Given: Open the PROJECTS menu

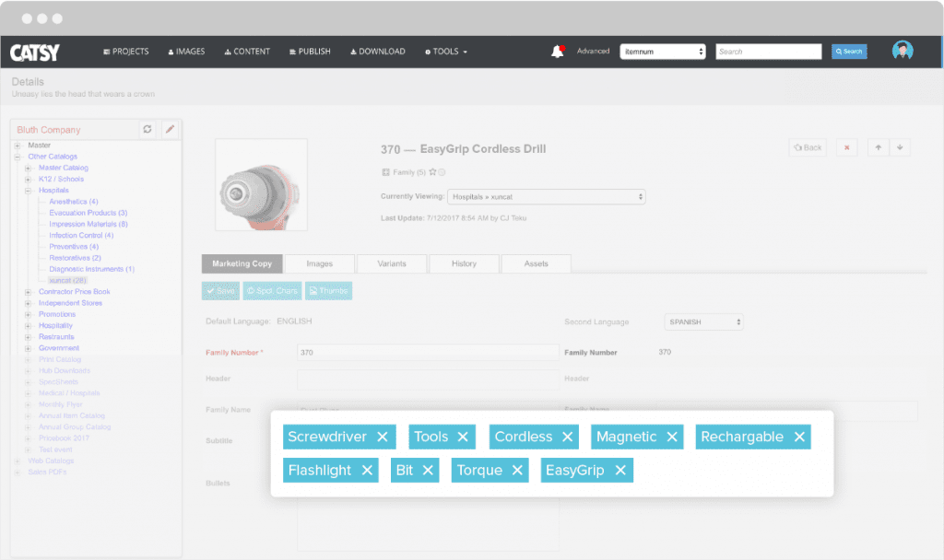Looking at the screenshot, I should (x=125, y=52).
